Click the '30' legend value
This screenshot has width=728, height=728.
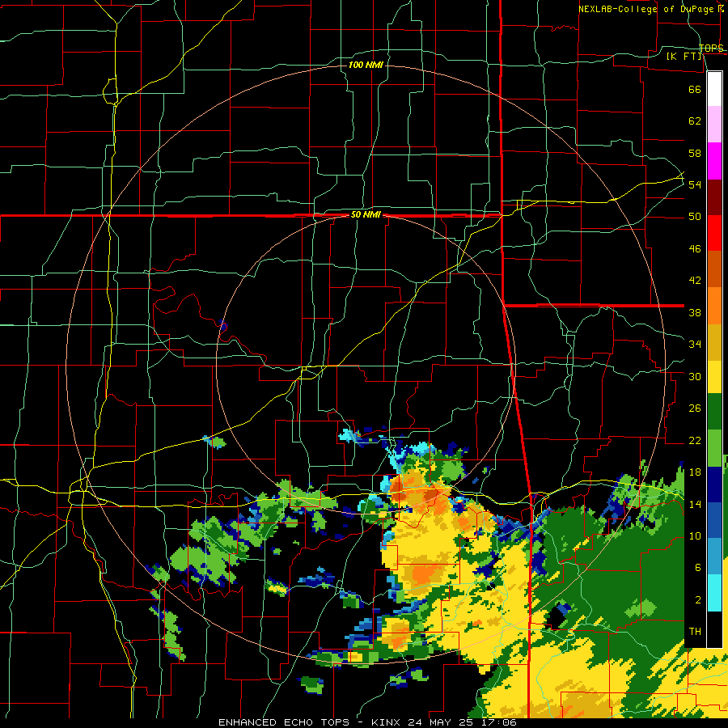pos(695,376)
